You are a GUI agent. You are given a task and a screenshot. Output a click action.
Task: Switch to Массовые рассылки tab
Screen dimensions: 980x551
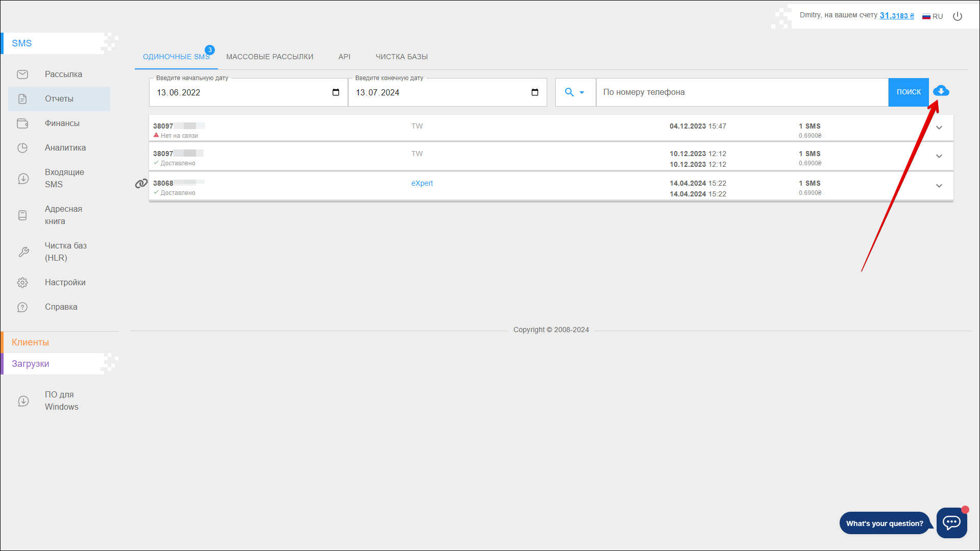click(269, 57)
